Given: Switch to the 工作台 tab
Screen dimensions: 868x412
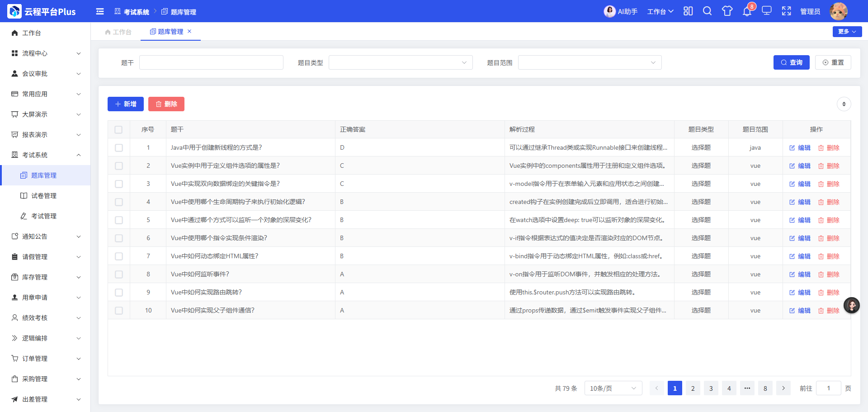Looking at the screenshot, I should [118, 32].
